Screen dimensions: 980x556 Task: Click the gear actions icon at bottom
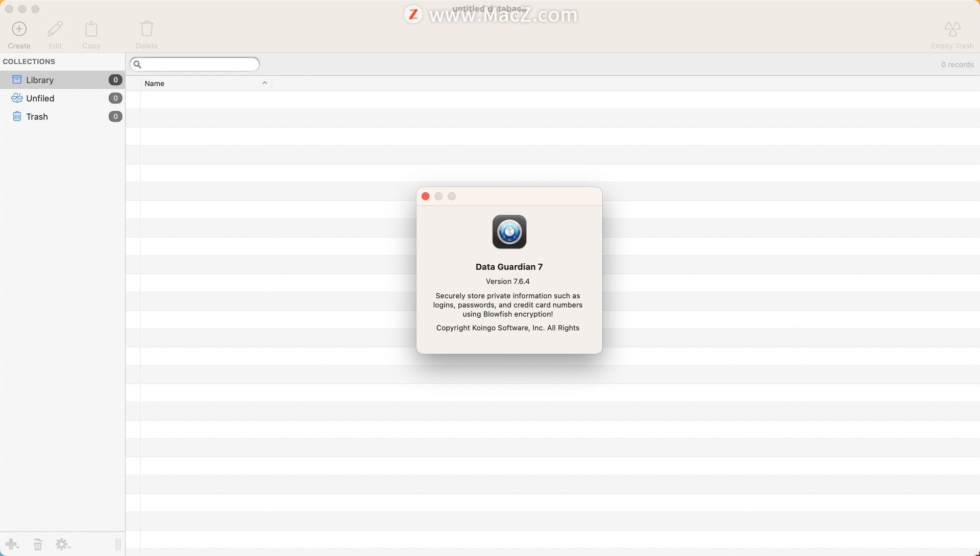(x=61, y=544)
